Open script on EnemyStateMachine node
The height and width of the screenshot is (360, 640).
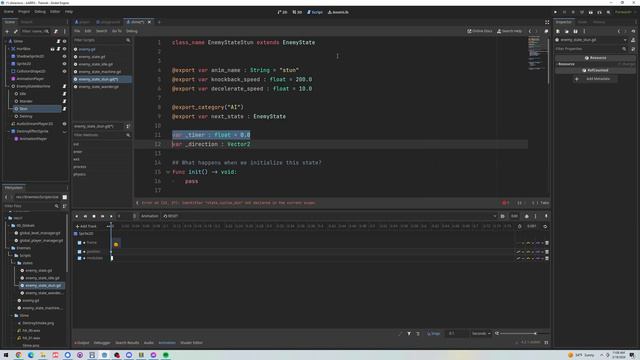tap(64, 86)
